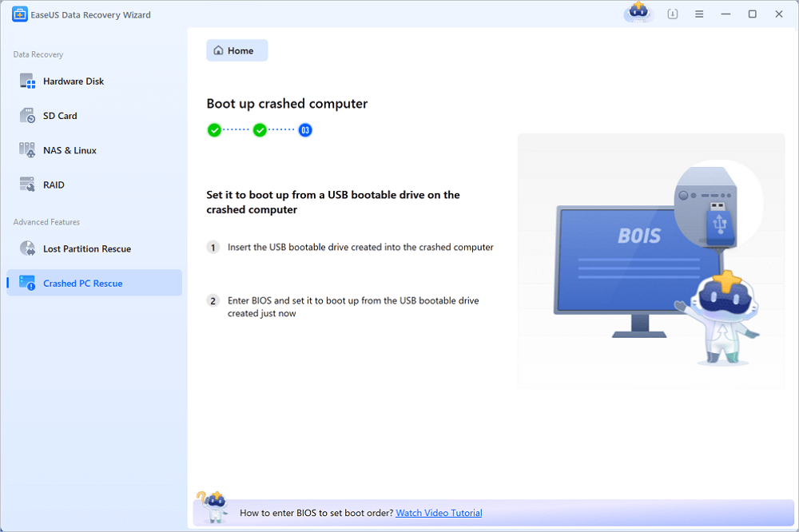Open the hamburger menu icon

699,14
